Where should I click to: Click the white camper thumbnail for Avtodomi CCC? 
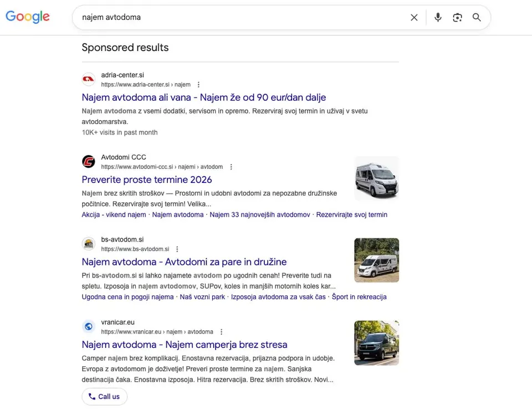[x=377, y=178]
